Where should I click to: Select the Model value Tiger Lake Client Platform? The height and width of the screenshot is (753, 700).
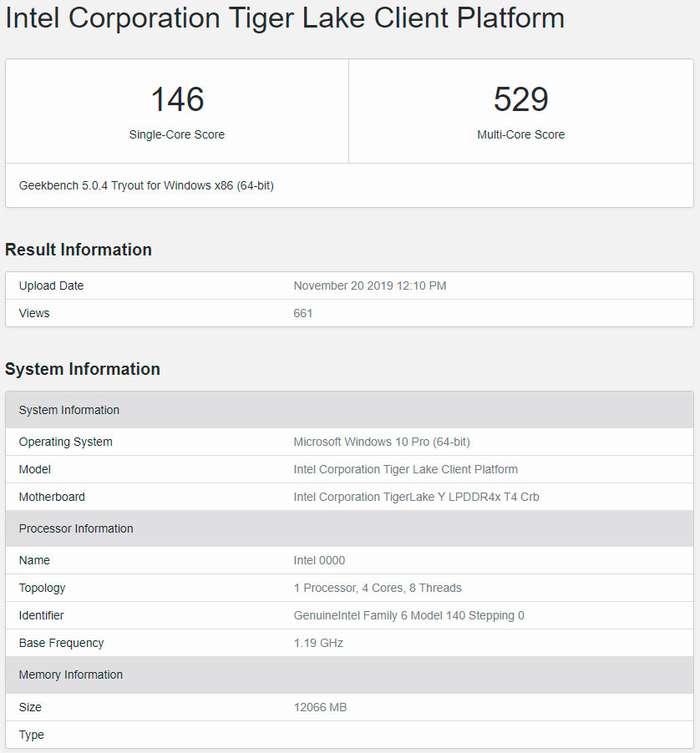(406, 469)
